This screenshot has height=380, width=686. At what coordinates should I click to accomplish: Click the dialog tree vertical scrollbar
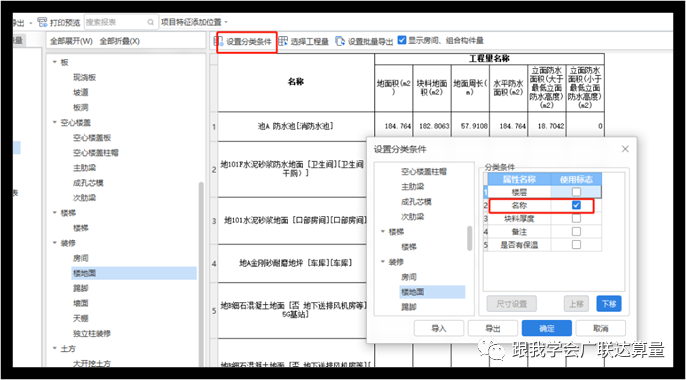pyautogui.click(x=469, y=238)
